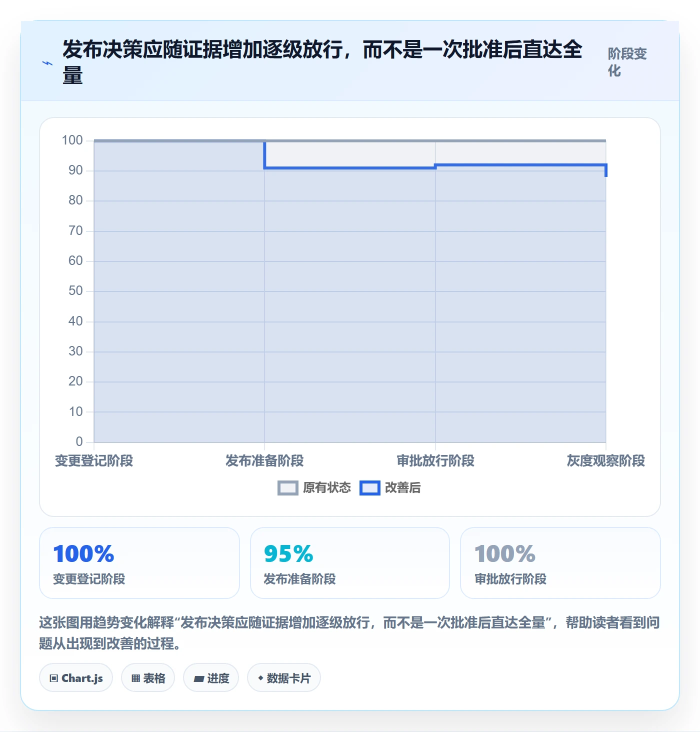Select the 100% 审批放行阶段 data card
700x732 pixels.
(x=560, y=563)
